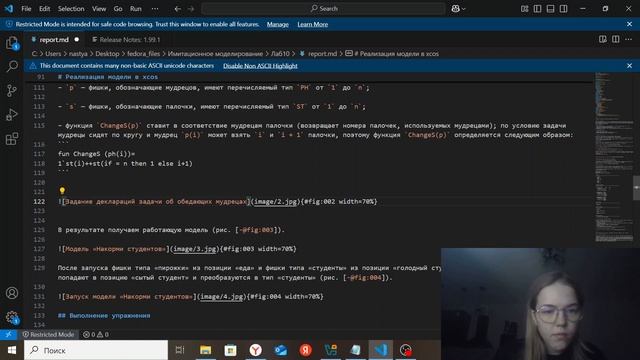Viewport: 640px width, 360px height.
Task: Click the editor minimap overview
Action: pyautogui.click(x=613, y=157)
